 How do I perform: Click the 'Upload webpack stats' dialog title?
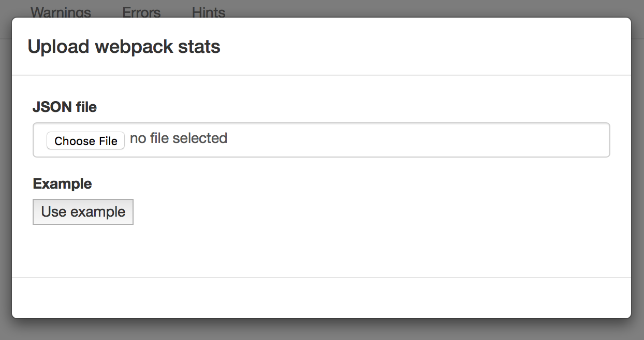coord(124,47)
